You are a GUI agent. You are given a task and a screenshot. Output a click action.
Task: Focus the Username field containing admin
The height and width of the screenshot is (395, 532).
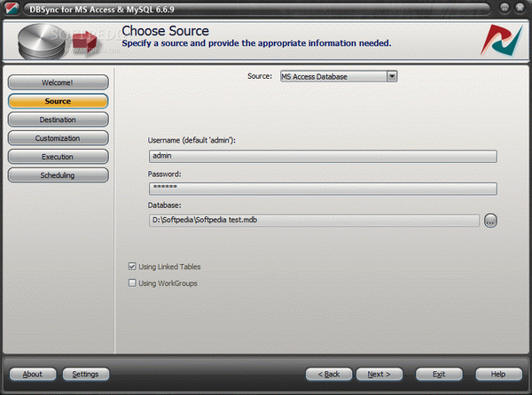click(323, 156)
